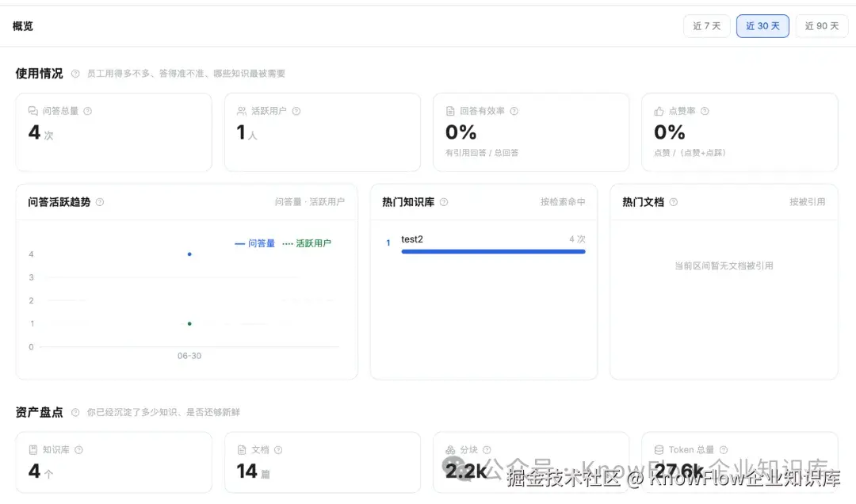Click the 点赞 / (点赞+点踩) caption
Screen dimensions: 856x504
click(x=690, y=153)
